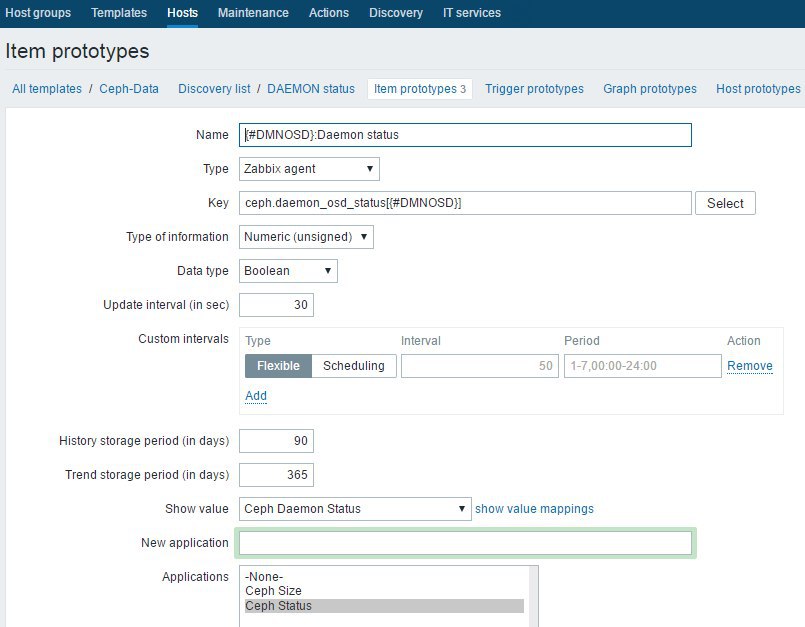The height and width of the screenshot is (627, 805).
Task: Click the Update interval field
Action: [277, 305]
